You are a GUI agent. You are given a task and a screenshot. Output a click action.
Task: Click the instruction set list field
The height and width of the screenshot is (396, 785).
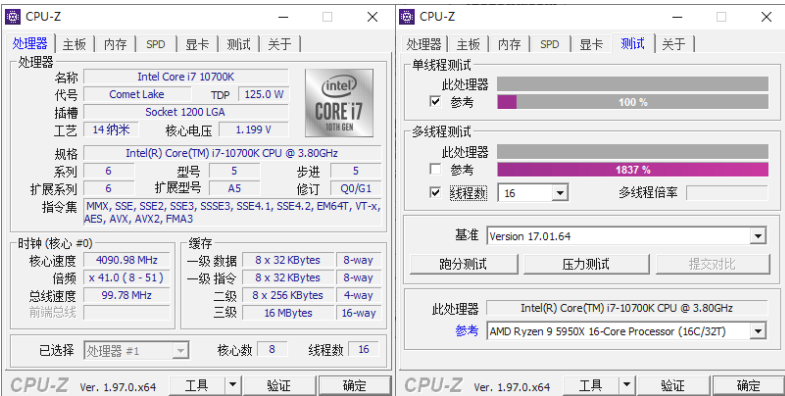(232, 212)
